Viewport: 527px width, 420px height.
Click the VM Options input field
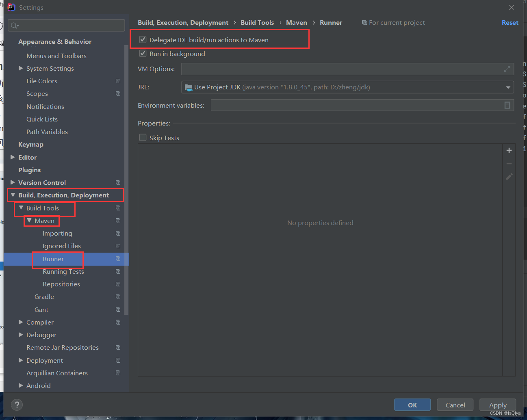347,69
